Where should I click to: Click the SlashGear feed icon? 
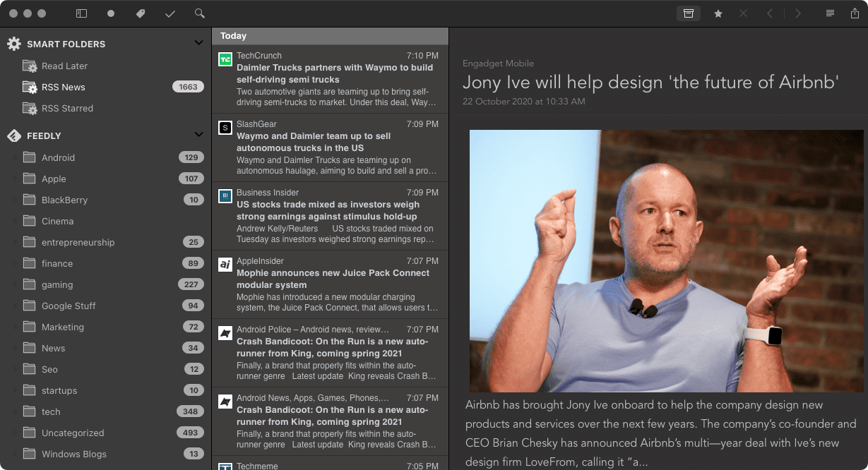click(225, 128)
